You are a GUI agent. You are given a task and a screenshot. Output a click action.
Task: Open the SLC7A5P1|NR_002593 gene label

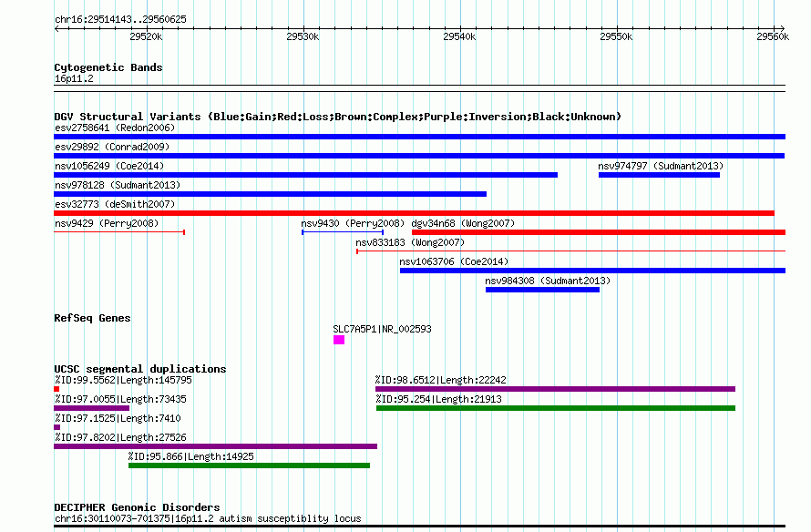(x=382, y=329)
